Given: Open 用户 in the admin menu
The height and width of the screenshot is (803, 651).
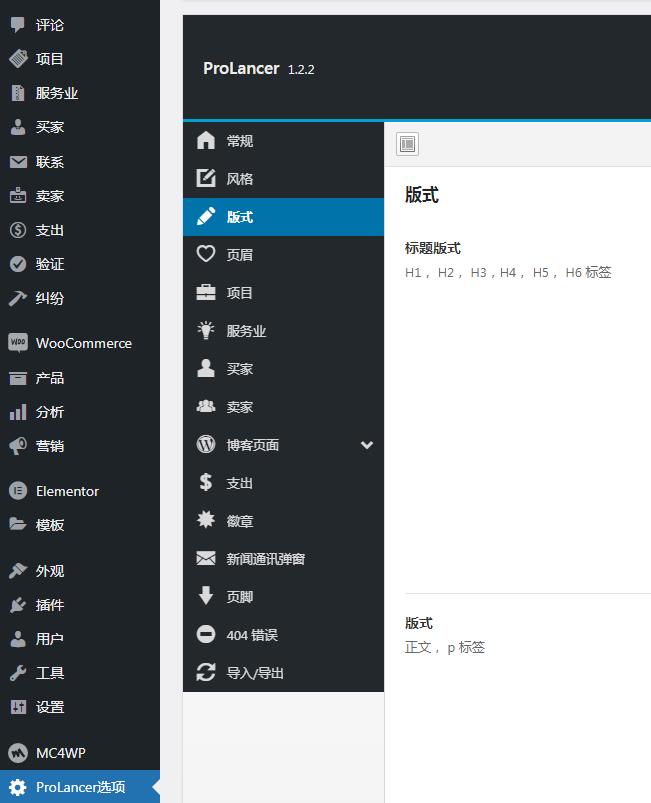Looking at the screenshot, I should pyautogui.click(x=80, y=639).
